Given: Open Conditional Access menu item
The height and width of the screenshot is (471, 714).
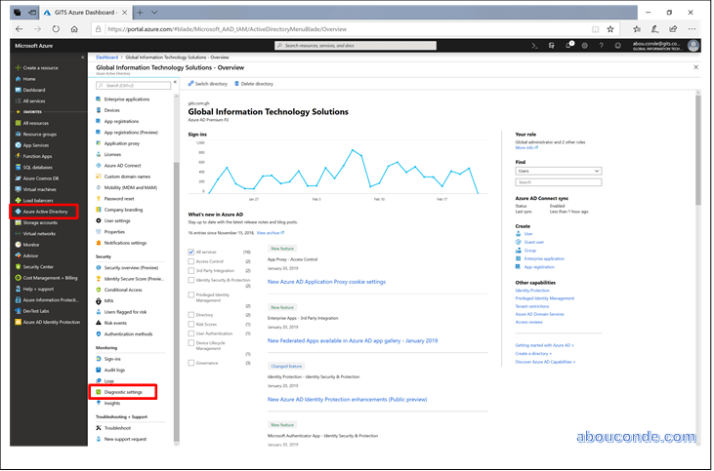Looking at the screenshot, I should pyautogui.click(x=126, y=289).
